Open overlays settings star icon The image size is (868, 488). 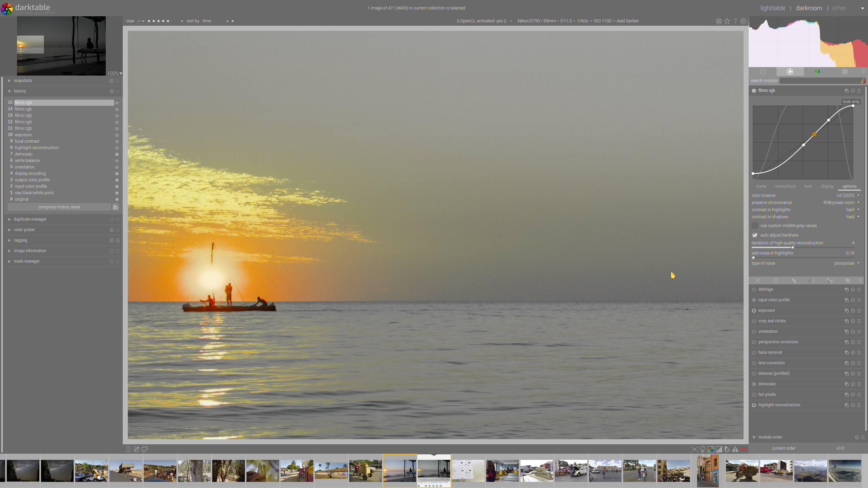tap(727, 21)
